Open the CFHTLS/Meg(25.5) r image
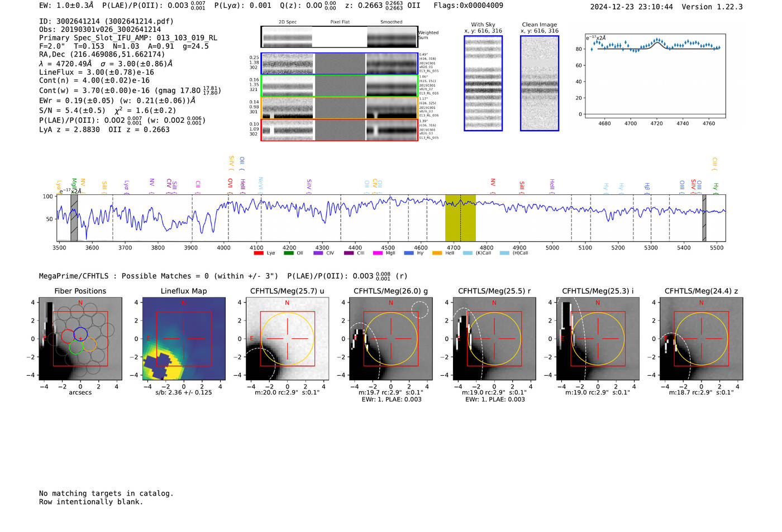The height and width of the screenshot is (532, 782). [494, 338]
